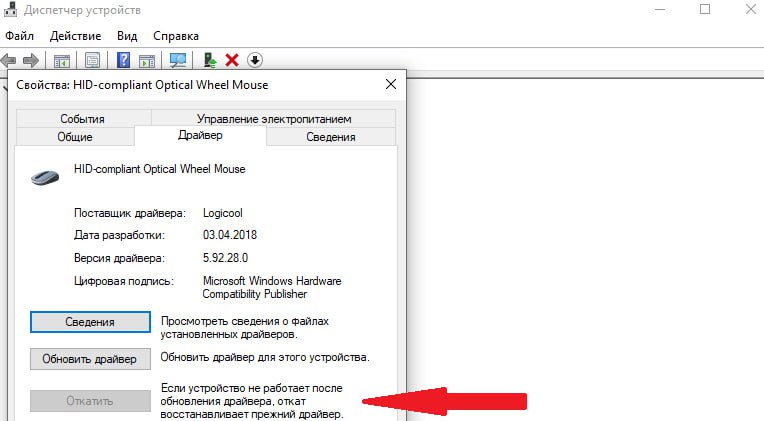
Task: Open the properties toolbar icon
Action: [93, 60]
